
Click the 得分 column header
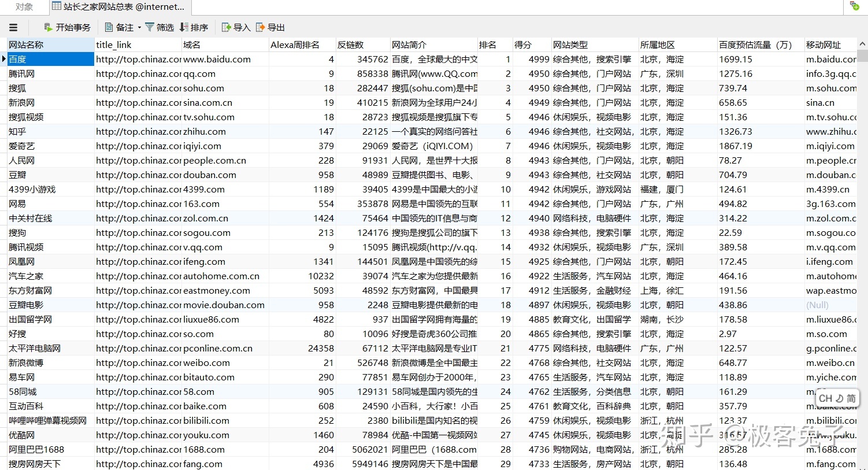click(x=532, y=45)
